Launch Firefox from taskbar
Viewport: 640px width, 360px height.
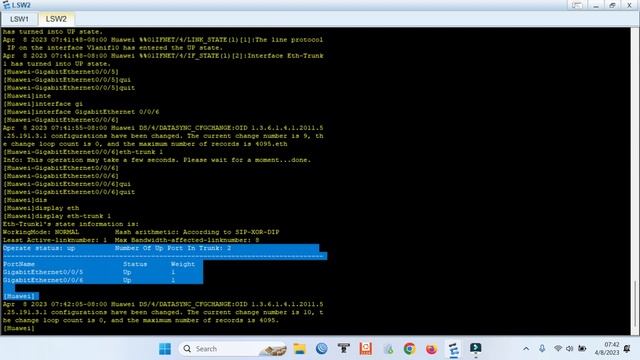coord(431,349)
